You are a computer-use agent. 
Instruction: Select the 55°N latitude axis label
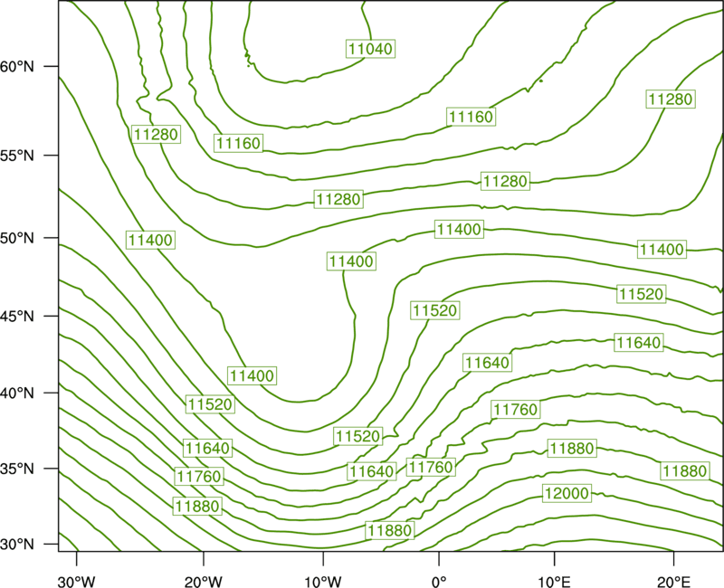point(17,155)
